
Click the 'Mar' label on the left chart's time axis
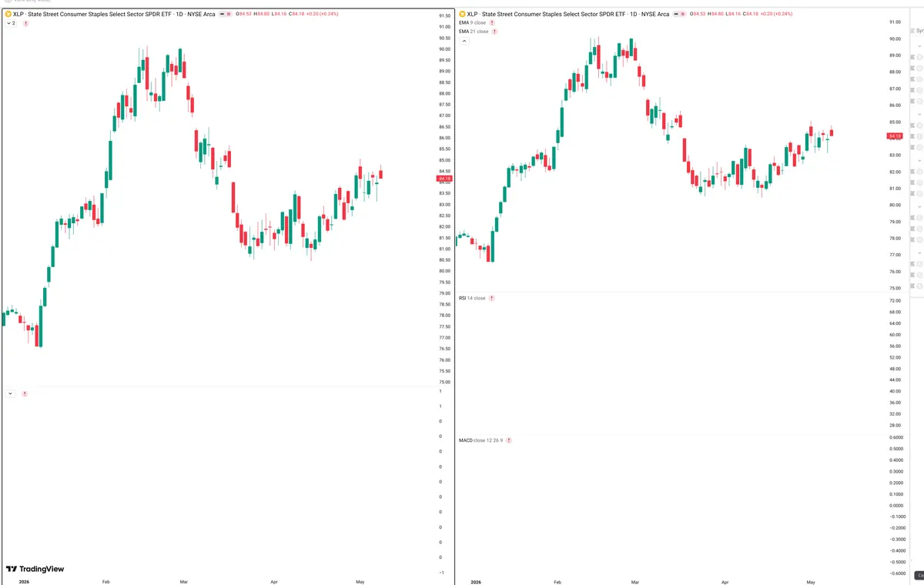(x=182, y=582)
